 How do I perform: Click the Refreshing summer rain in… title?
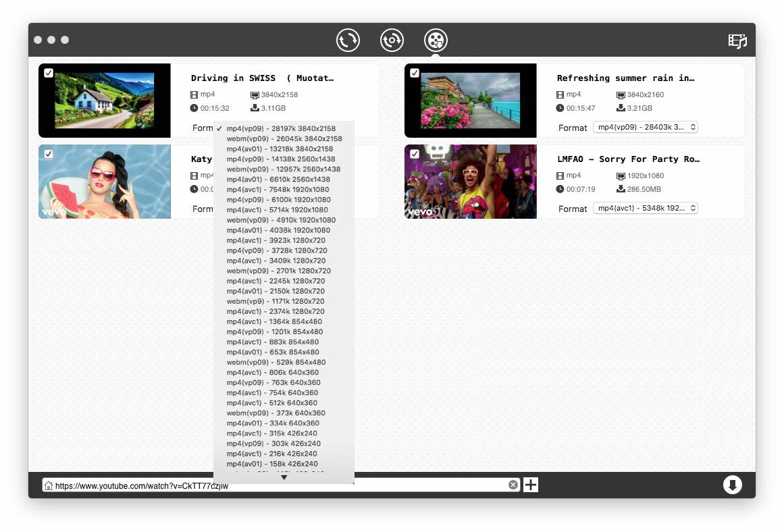pyautogui.click(x=625, y=78)
